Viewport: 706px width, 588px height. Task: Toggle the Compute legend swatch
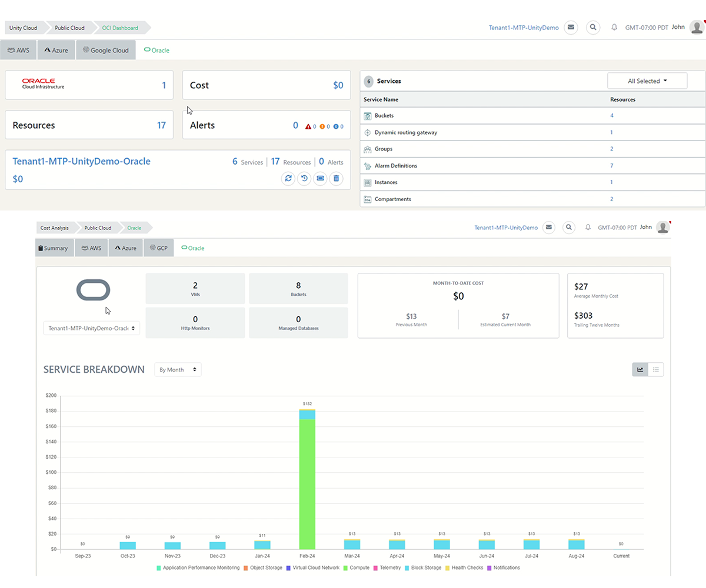(x=345, y=568)
